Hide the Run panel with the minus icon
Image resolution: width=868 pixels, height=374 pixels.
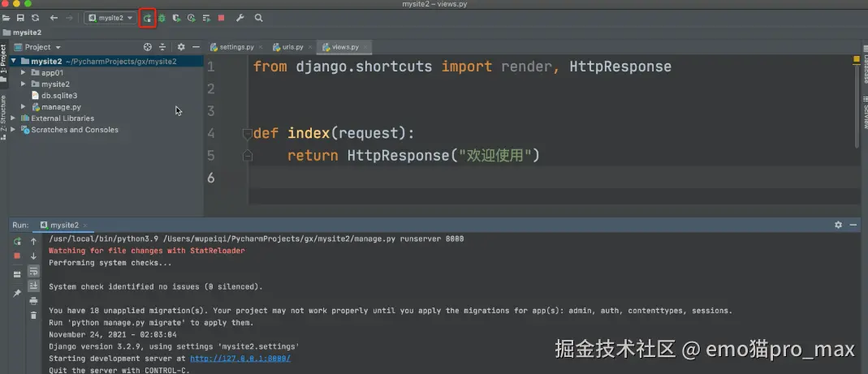tap(853, 226)
